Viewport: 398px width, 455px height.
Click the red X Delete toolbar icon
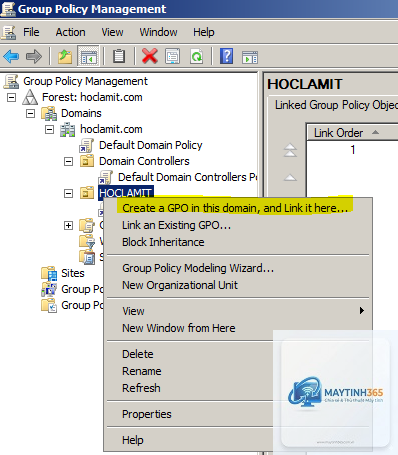(x=150, y=56)
